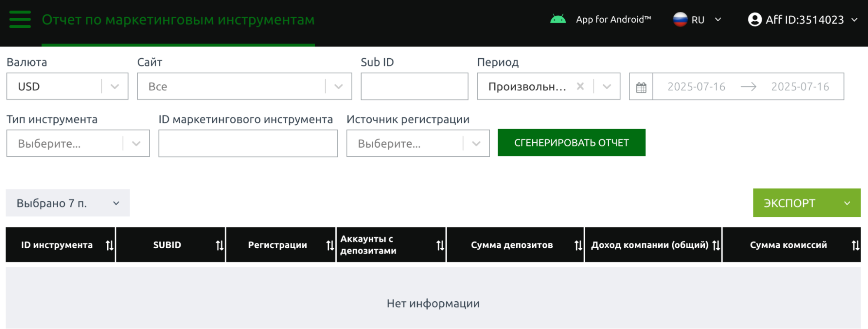The width and height of the screenshot is (868, 329).
Task: Click the Сгенерировать отчет button
Action: click(x=571, y=143)
